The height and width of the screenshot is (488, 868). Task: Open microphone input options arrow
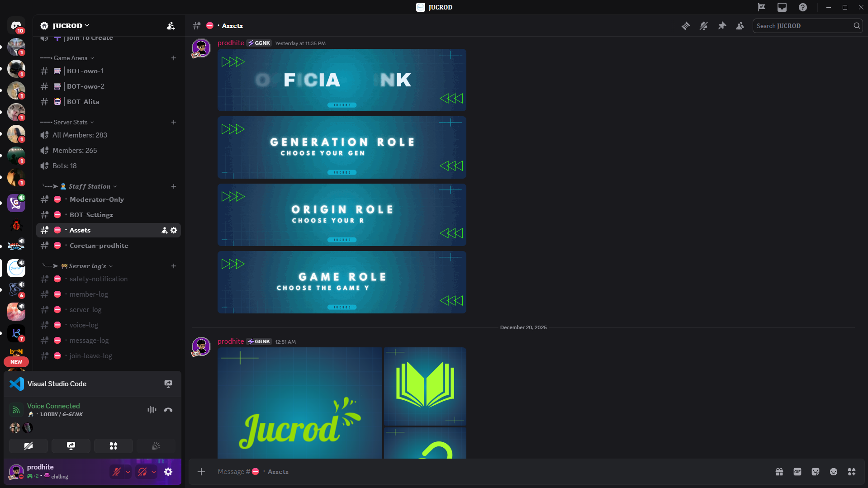click(128, 472)
